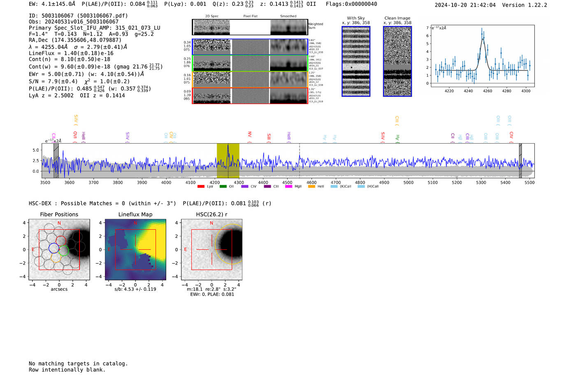Click the hatched gray band near 5460 Å

[x=520, y=160]
